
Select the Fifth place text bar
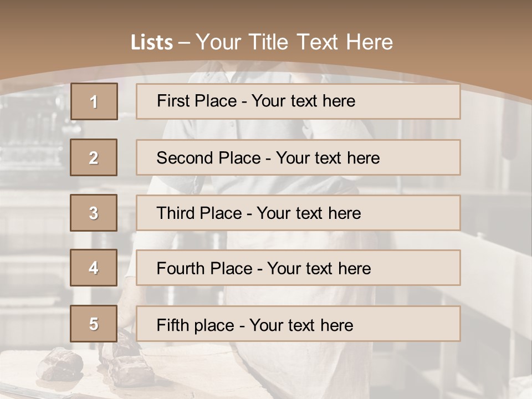coord(298,324)
